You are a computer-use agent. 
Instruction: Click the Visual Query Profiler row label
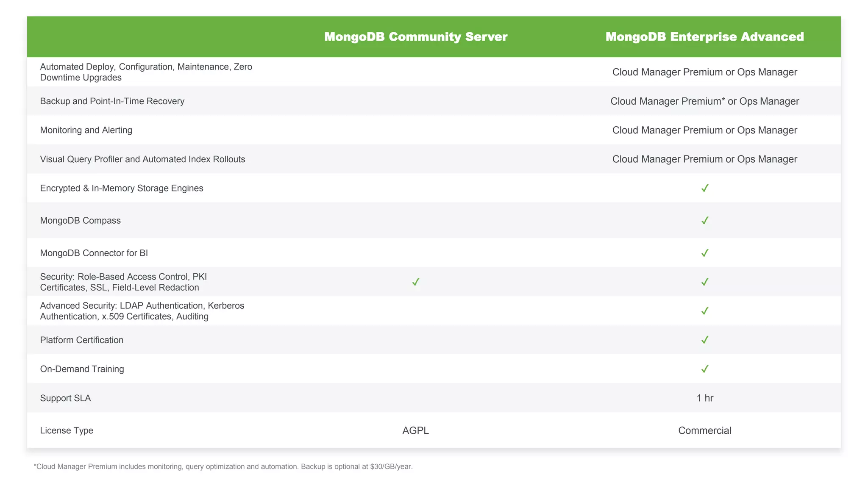tap(142, 159)
